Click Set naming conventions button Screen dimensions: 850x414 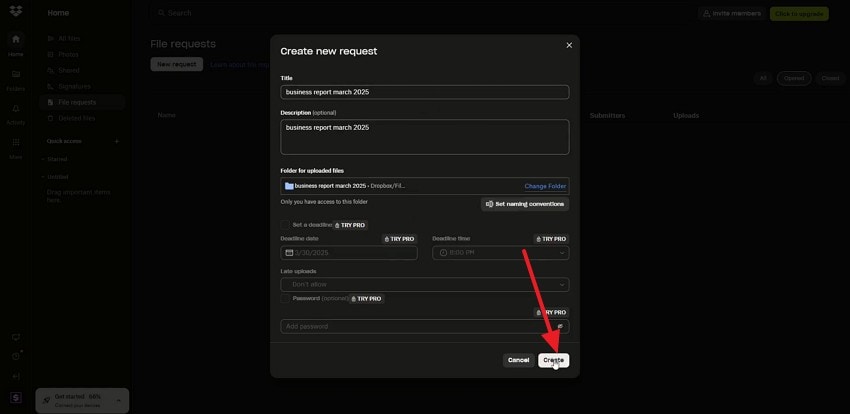(525, 204)
